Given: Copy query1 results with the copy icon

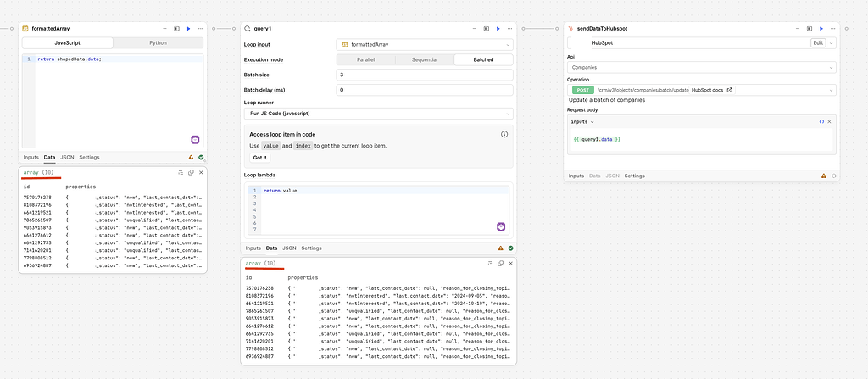Looking at the screenshot, I should click(x=500, y=263).
